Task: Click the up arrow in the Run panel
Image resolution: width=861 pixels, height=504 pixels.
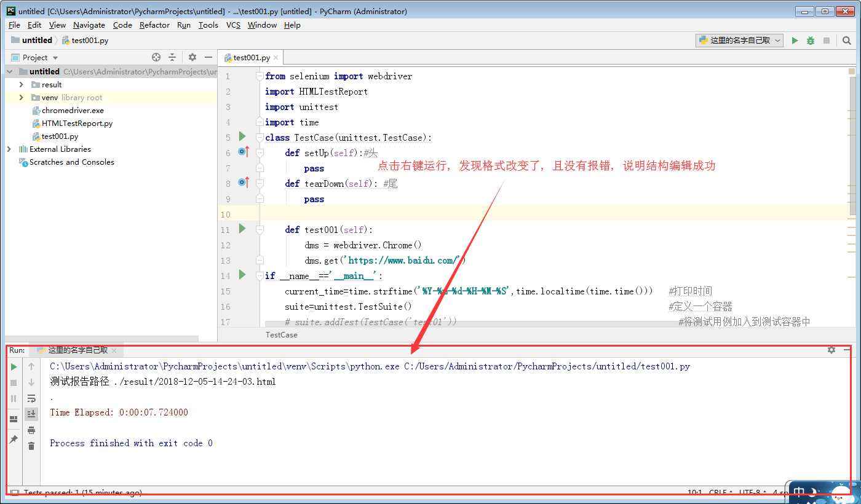Action: (x=31, y=366)
